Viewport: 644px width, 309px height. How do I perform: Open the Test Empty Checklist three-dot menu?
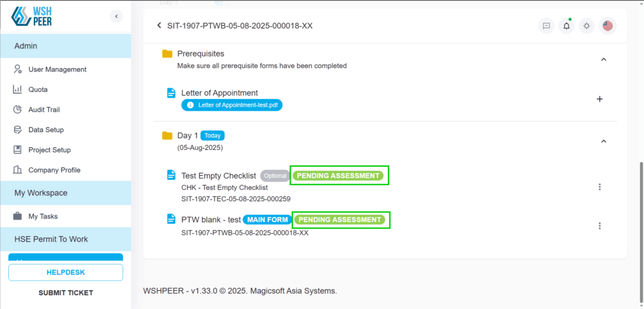click(x=599, y=187)
